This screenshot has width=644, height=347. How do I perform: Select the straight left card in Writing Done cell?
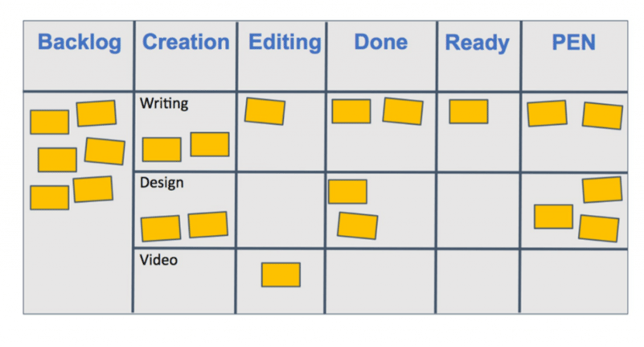[351, 111]
